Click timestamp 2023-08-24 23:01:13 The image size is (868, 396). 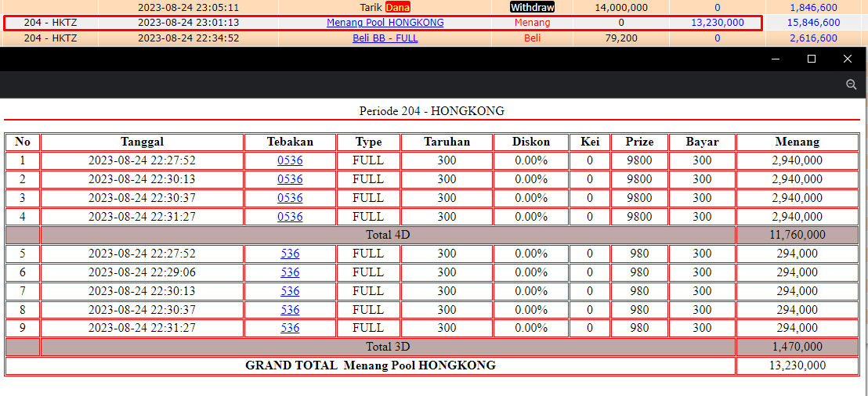(188, 23)
